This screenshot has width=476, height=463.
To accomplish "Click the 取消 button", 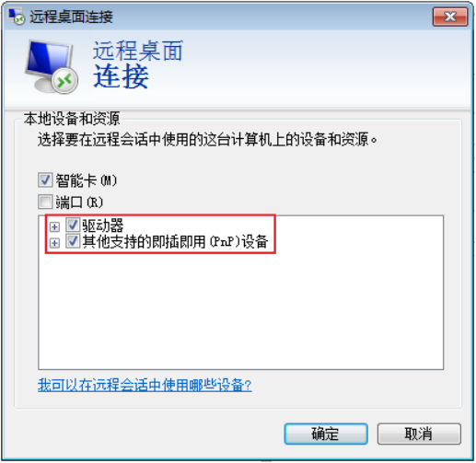I will point(419,434).
